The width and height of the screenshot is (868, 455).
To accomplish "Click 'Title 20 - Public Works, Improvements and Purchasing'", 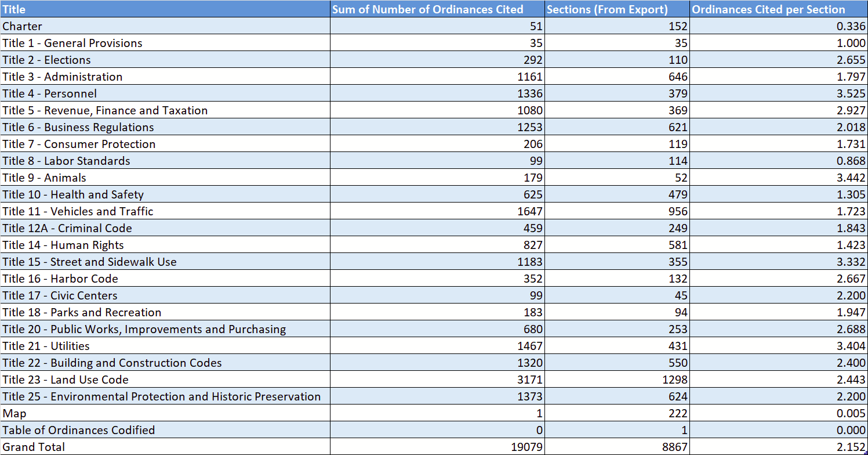I will point(165,329).
